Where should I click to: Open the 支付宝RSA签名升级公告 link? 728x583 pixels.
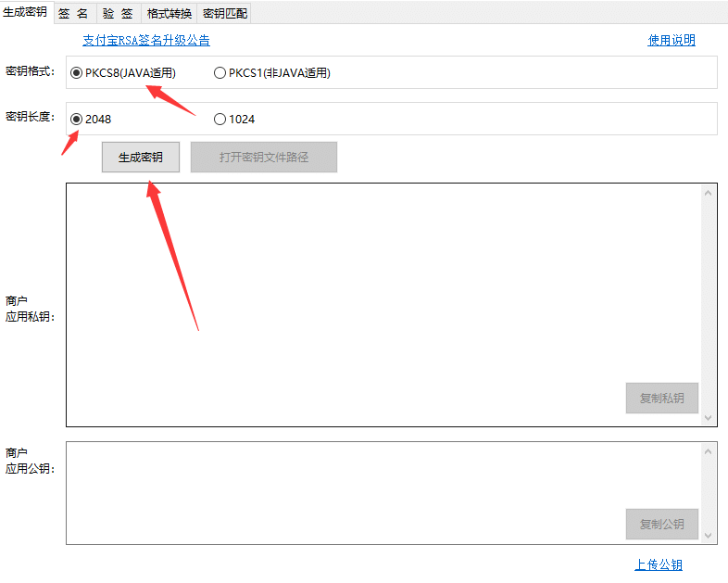coord(146,40)
